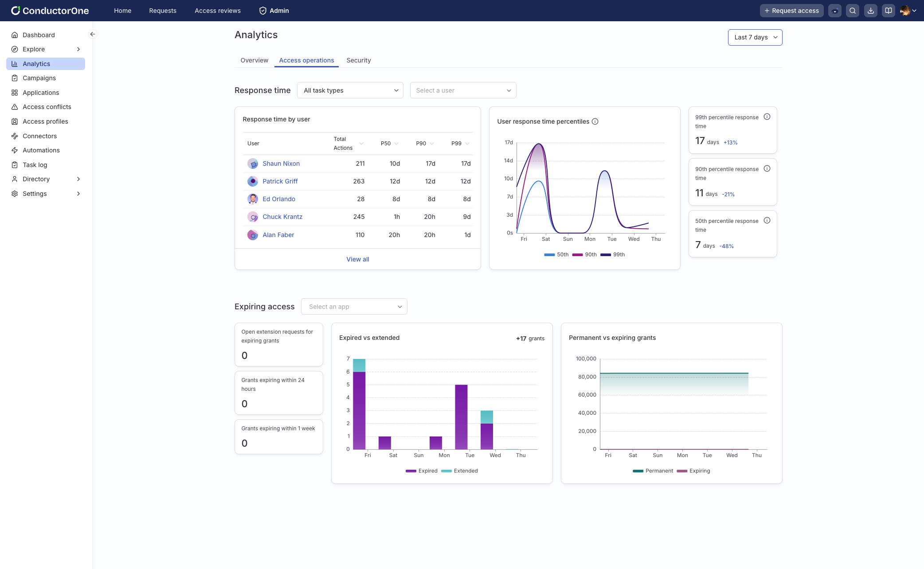Image resolution: width=924 pixels, height=569 pixels.
Task: Open Automations in the sidebar
Action: (41, 150)
